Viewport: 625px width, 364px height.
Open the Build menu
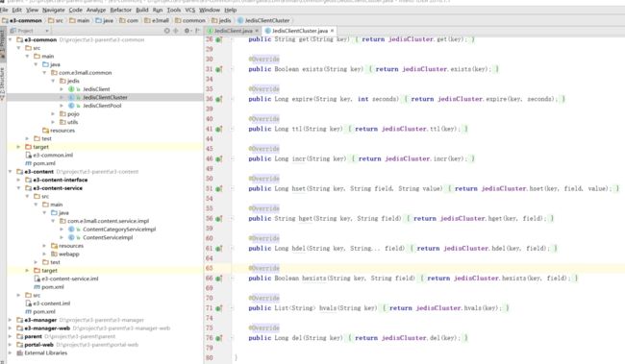(142, 10)
